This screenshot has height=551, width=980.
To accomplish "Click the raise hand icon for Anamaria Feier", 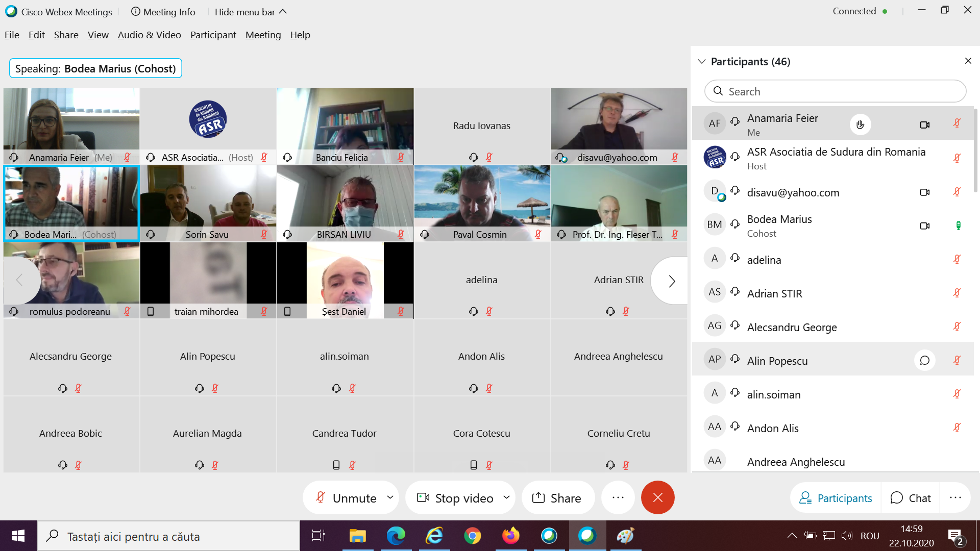I will (x=860, y=124).
